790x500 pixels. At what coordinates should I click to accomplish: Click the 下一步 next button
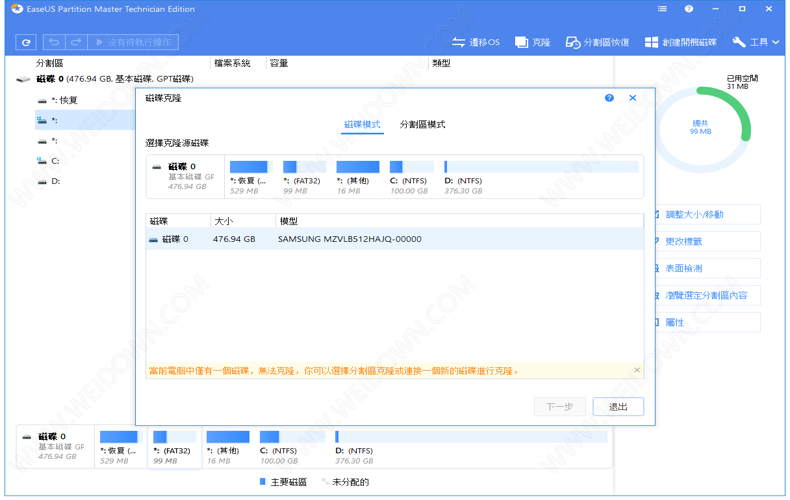559,406
